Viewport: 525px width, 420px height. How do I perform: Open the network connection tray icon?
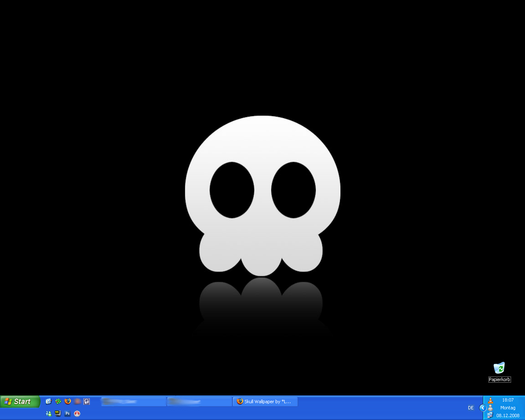point(490,415)
